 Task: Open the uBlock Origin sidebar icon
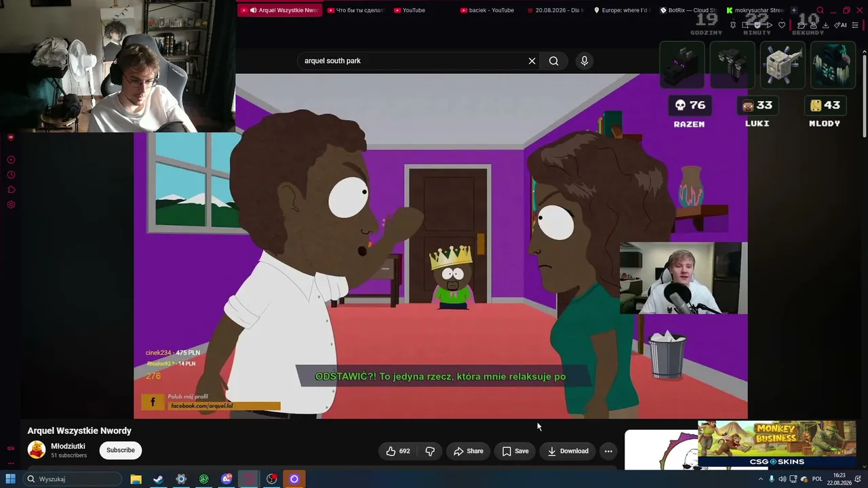tap(11, 138)
